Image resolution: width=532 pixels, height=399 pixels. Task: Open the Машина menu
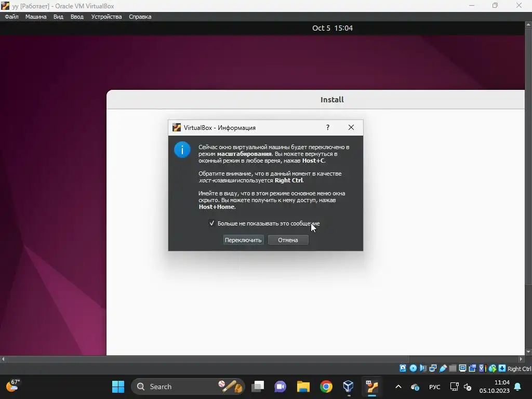[x=36, y=17]
